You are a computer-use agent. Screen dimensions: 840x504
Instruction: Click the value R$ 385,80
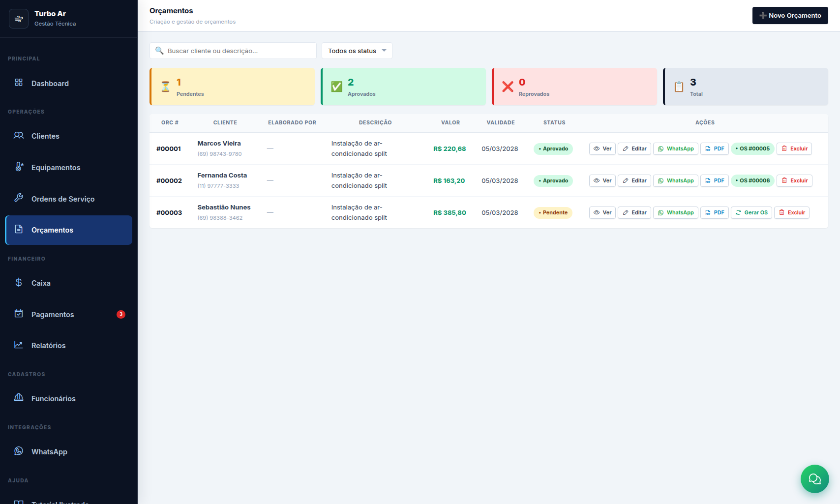pyautogui.click(x=450, y=212)
